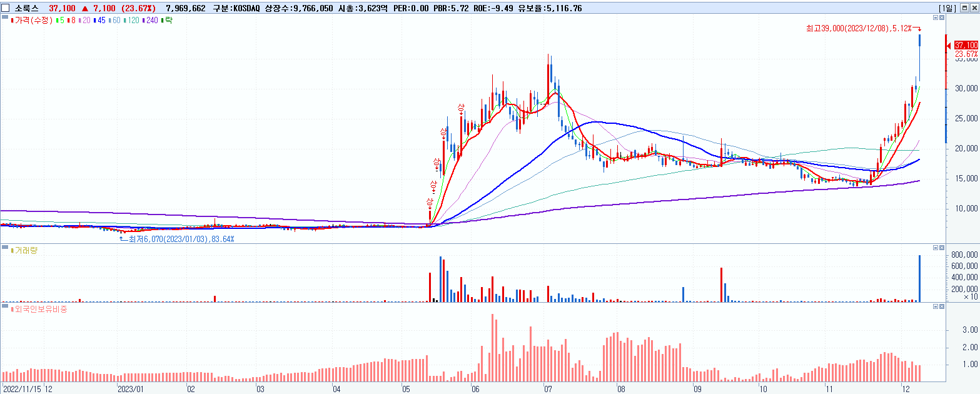
Task: Click the price panel's close icon at right
Action: click(941, 18)
